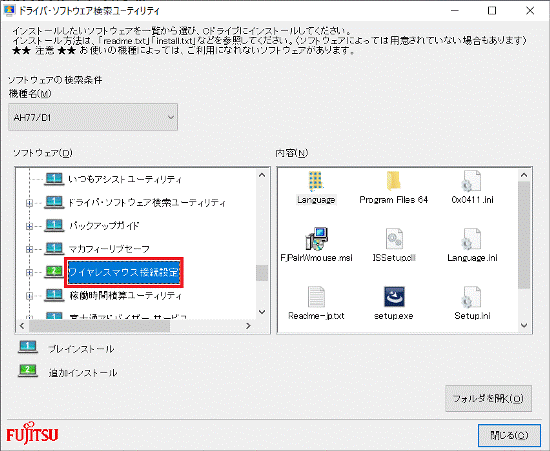Click laptop icon beside いつもアシストユーティリティ
550x451 pixels.
tap(54, 179)
